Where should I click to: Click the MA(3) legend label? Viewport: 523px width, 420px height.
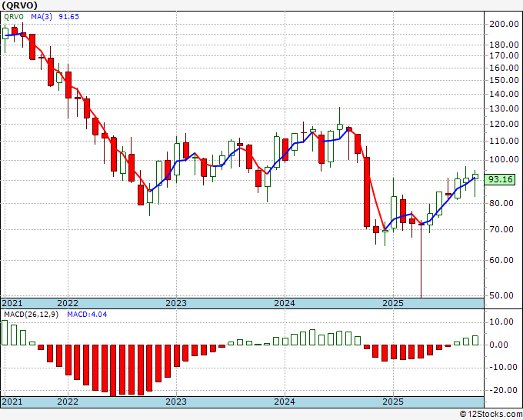42,17
